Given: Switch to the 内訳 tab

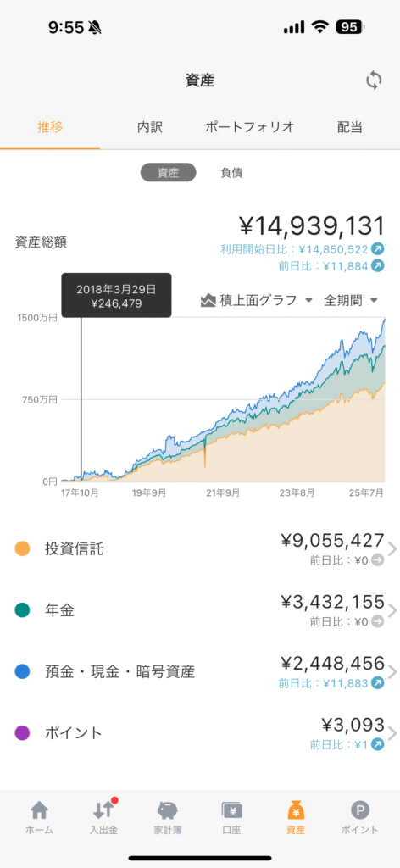Looking at the screenshot, I should click(x=150, y=127).
